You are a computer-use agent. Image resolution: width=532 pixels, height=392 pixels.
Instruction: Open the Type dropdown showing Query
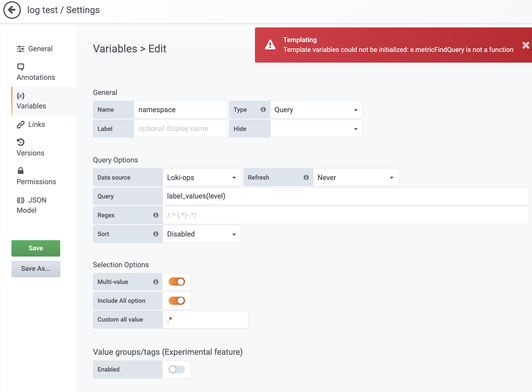coord(316,110)
